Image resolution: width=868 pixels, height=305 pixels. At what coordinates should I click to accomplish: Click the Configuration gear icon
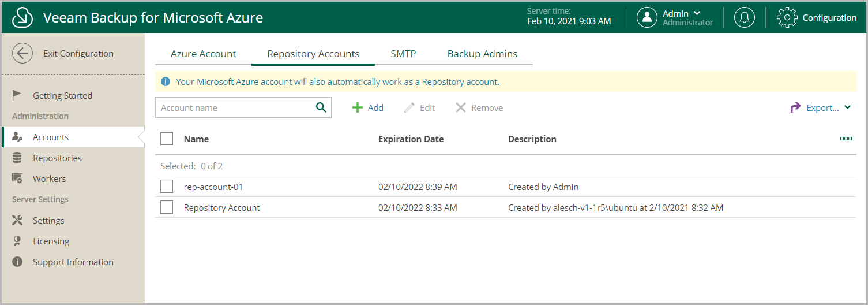point(787,17)
